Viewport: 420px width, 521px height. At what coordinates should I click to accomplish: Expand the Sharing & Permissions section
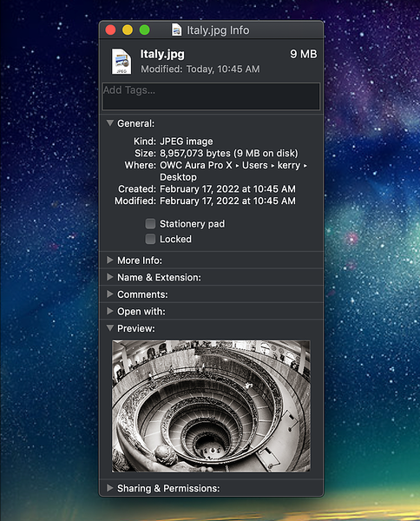pyautogui.click(x=110, y=488)
